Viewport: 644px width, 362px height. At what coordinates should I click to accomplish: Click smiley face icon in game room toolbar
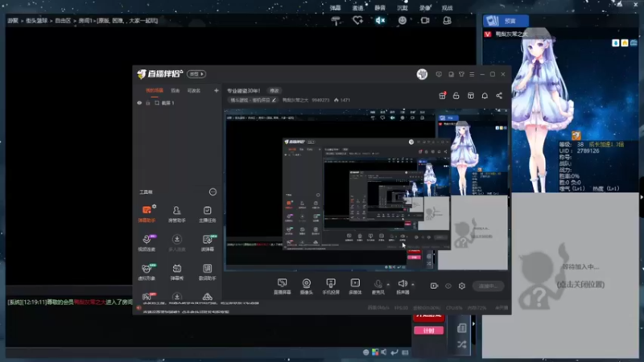point(402,20)
